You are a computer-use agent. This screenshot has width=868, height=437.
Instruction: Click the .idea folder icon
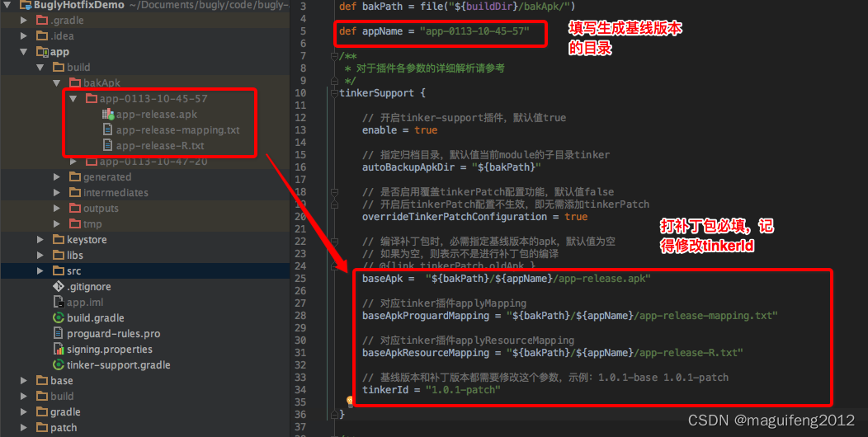pos(42,36)
